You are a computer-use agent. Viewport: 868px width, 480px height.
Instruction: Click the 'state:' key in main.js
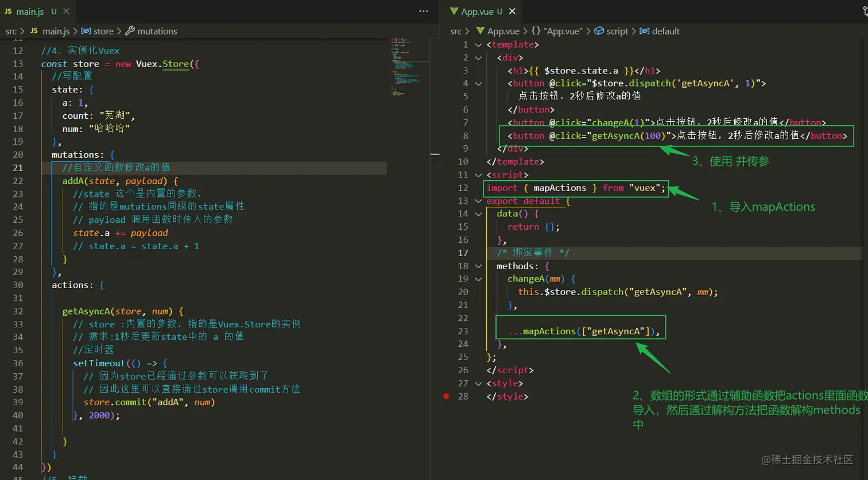67,90
